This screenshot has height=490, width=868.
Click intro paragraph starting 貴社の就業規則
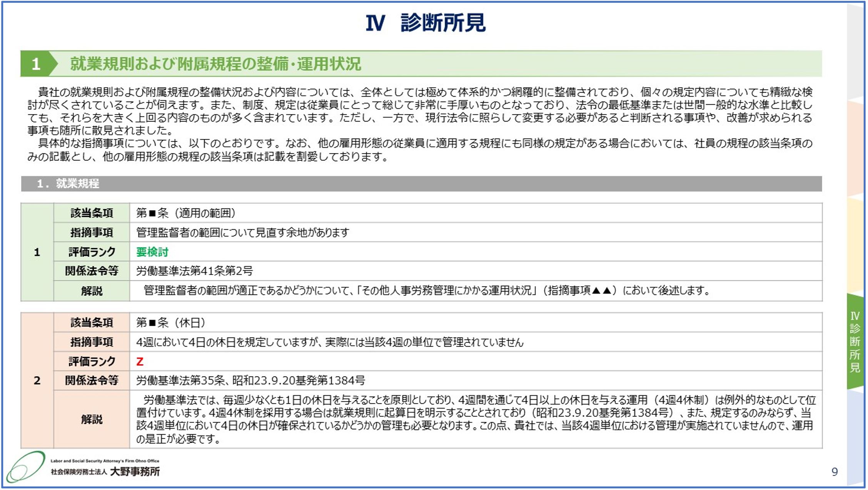point(420,111)
